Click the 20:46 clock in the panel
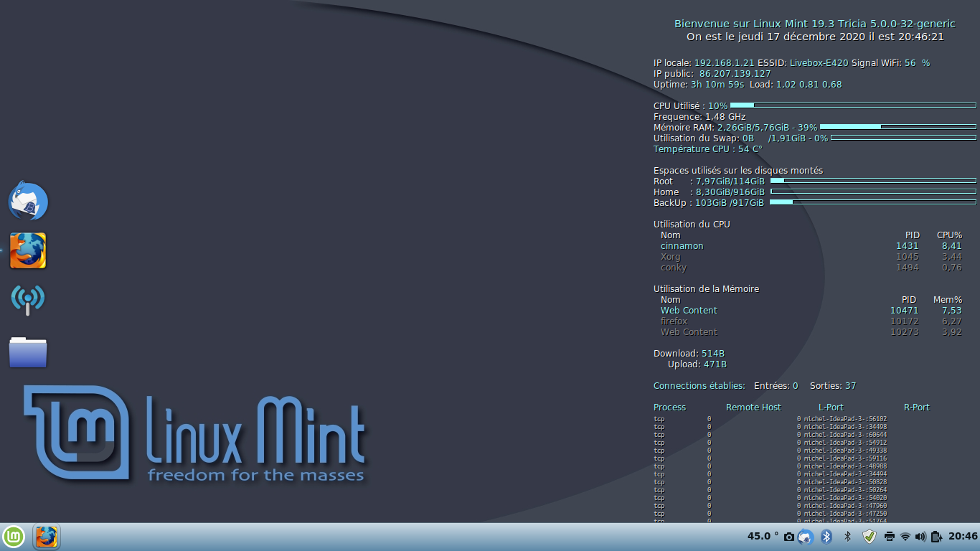The image size is (980, 551). click(x=963, y=536)
